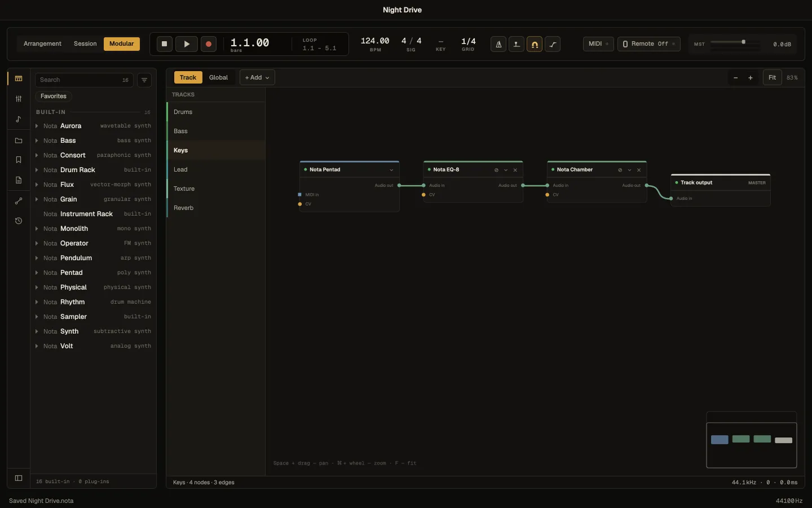The image size is (812, 508).
Task: Collapse the Nota EQ-8 node chevron
Action: coord(506,170)
